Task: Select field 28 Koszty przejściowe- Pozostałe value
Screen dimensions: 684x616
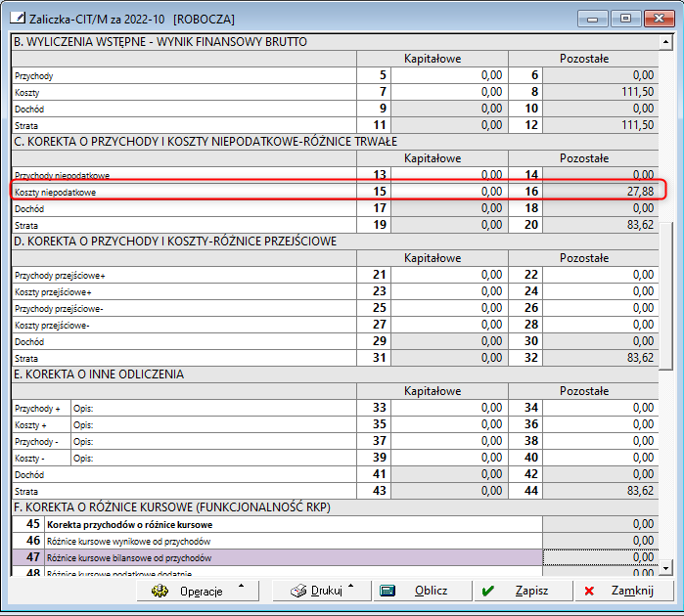Action: tap(600, 325)
